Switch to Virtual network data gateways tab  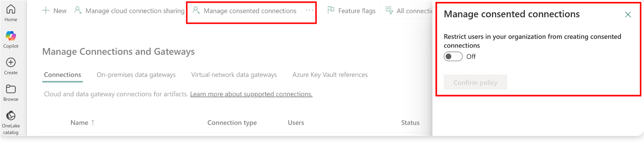234,75
